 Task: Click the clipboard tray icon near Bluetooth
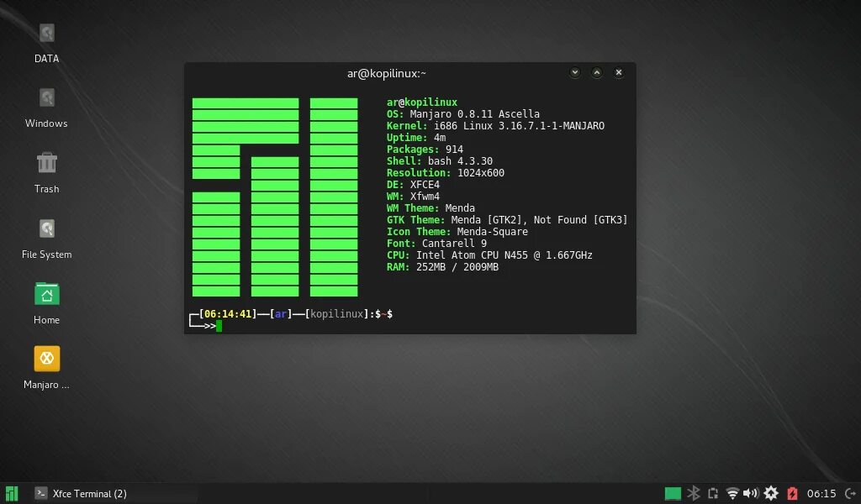[713, 493]
